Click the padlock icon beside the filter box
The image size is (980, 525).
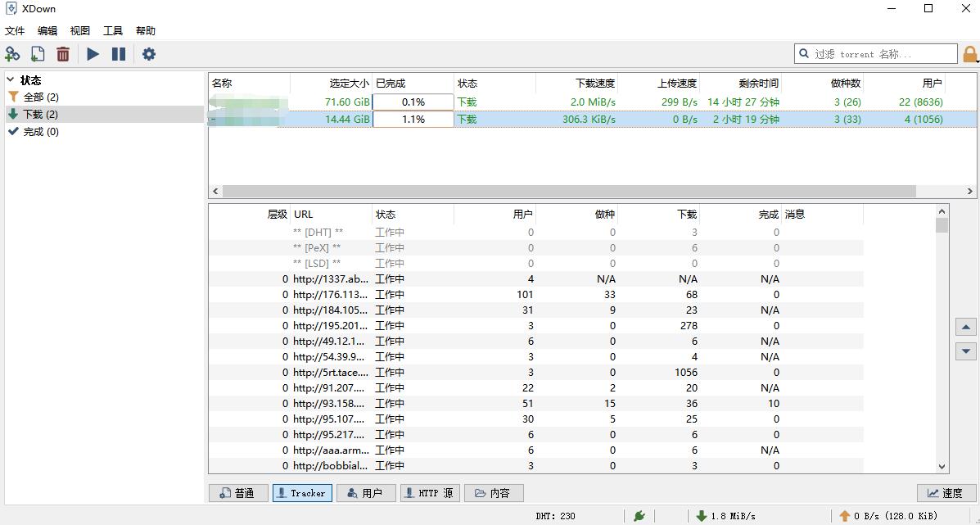tap(970, 52)
